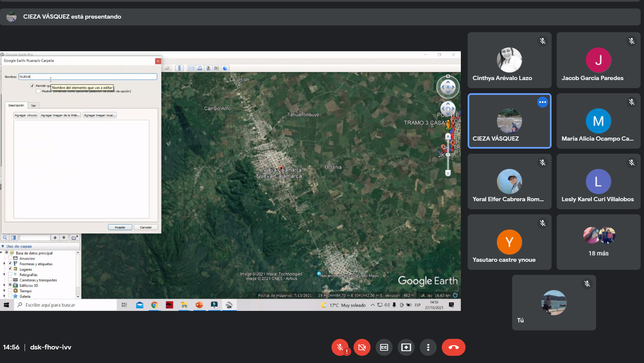Click zoom in plus on map slider
The height and width of the screenshot is (363, 644).
[x=448, y=136]
